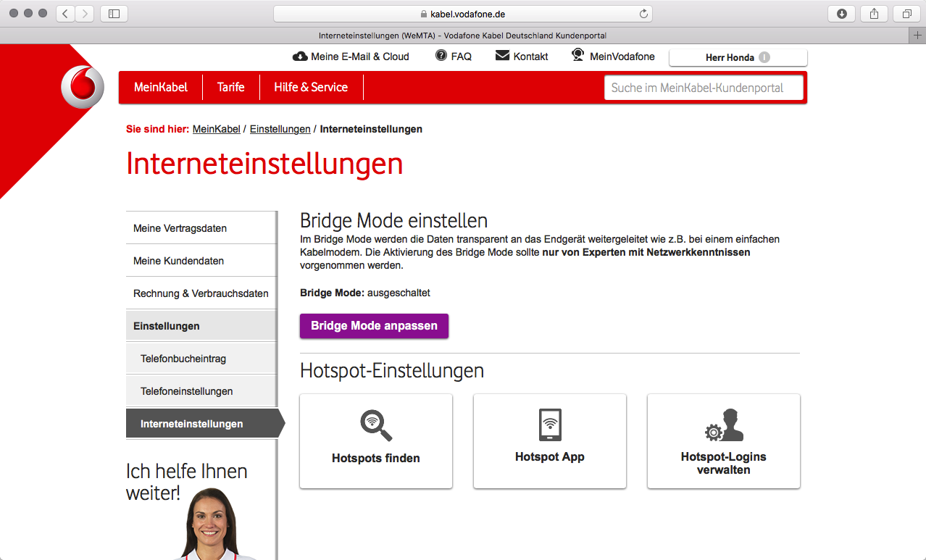
Task: Click the info icon beside Herr Honda
Action: pos(764,57)
